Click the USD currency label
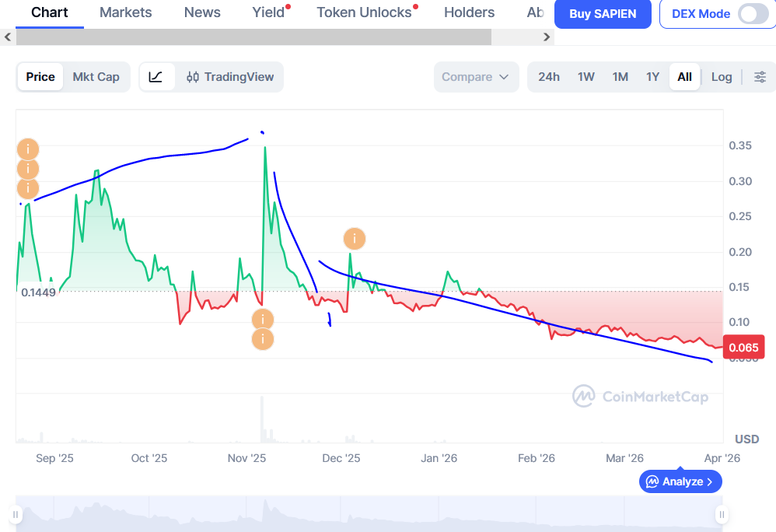Image resolution: width=776 pixels, height=532 pixels. click(746, 439)
